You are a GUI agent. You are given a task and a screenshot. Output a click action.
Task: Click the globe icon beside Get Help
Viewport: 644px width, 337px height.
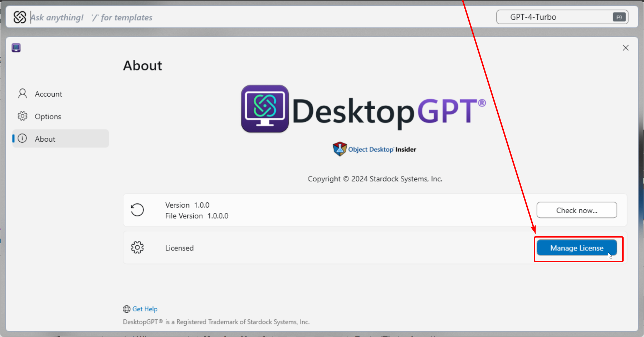[127, 309]
